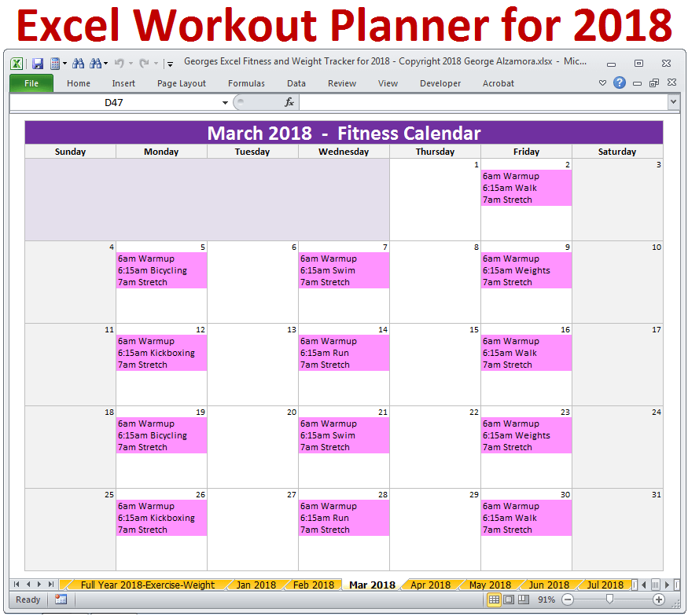Open the Name Box dropdown arrow
Screen dimensions: 688x616
pos(226,102)
